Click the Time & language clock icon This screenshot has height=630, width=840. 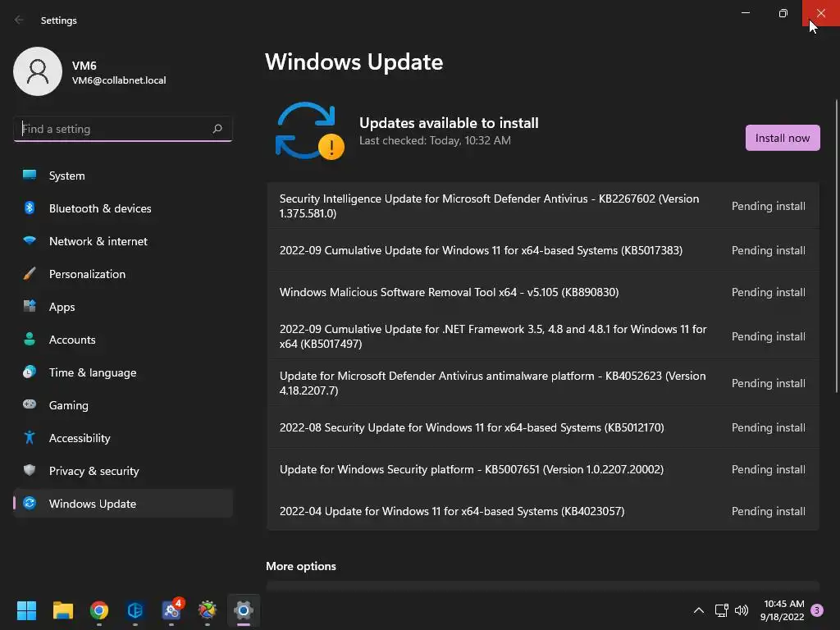click(x=30, y=372)
